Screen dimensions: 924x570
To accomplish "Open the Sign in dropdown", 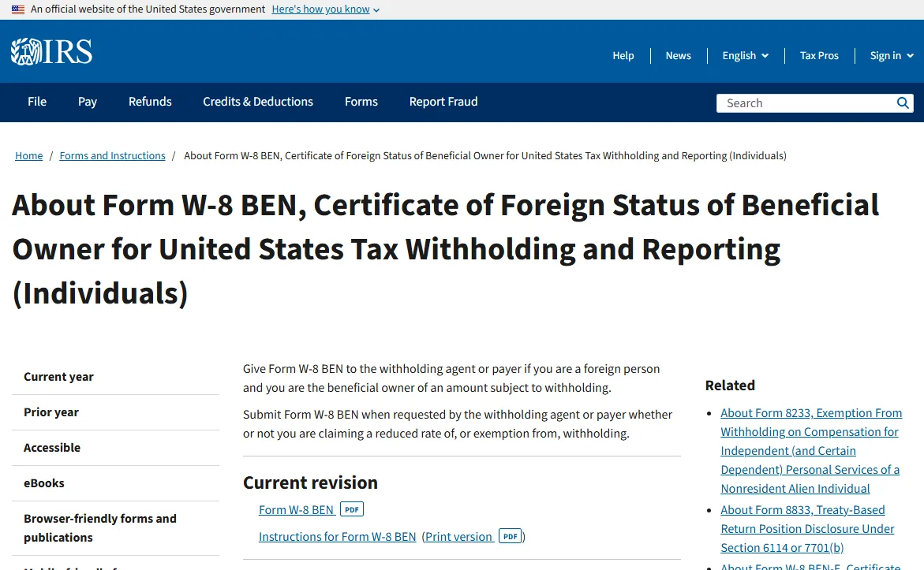I will click(x=892, y=55).
